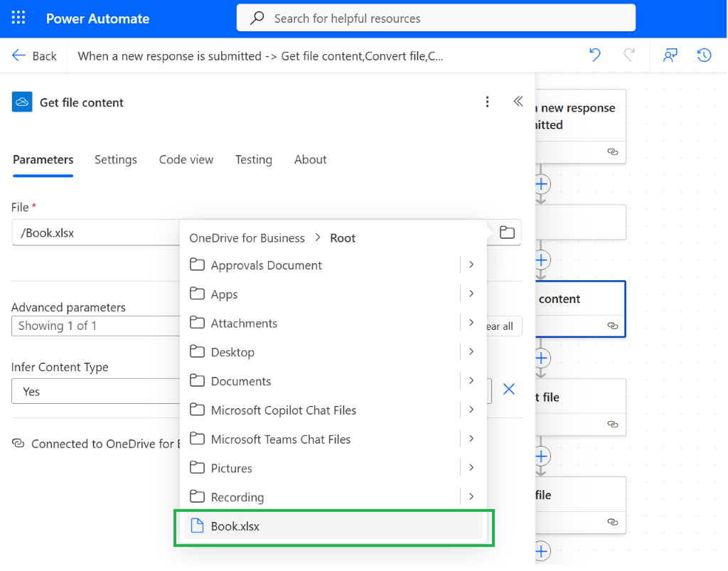728x571 pixels.
Task: Switch to the Code view tab
Action: [186, 159]
